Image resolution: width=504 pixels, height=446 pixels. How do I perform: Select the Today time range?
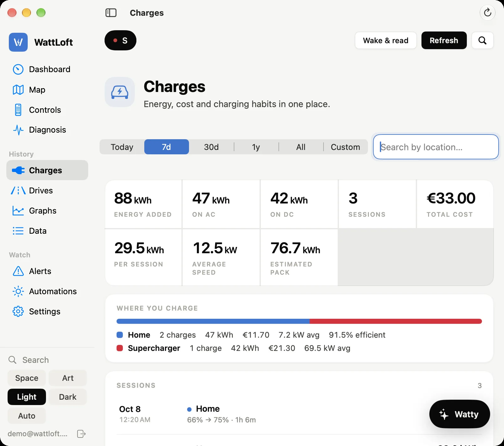tap(122, 147)
